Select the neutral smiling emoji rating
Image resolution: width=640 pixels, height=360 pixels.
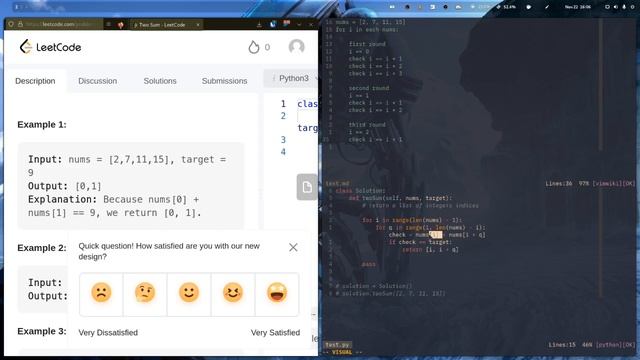coord(189,294)
